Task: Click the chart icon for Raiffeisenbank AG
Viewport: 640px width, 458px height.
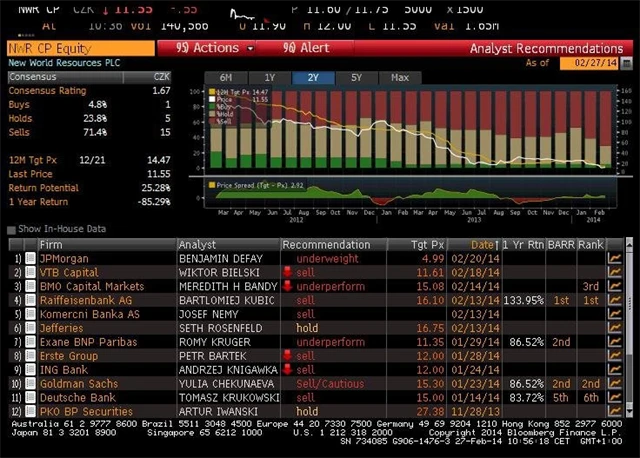Action: pyautogui.click(x=615, y=300)
